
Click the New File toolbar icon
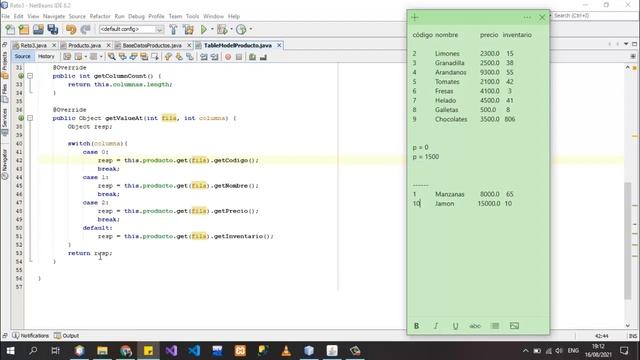(10, 29)
